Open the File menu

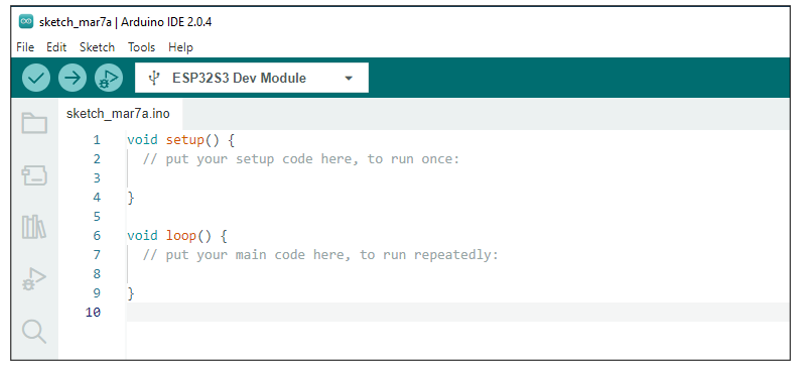tap(25, 48)
